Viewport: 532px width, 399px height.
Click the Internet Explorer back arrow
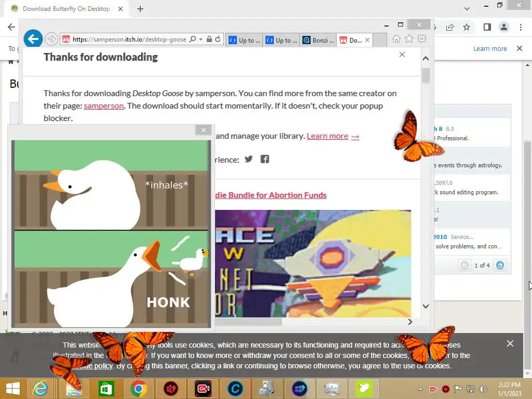[x=33, y=39]
